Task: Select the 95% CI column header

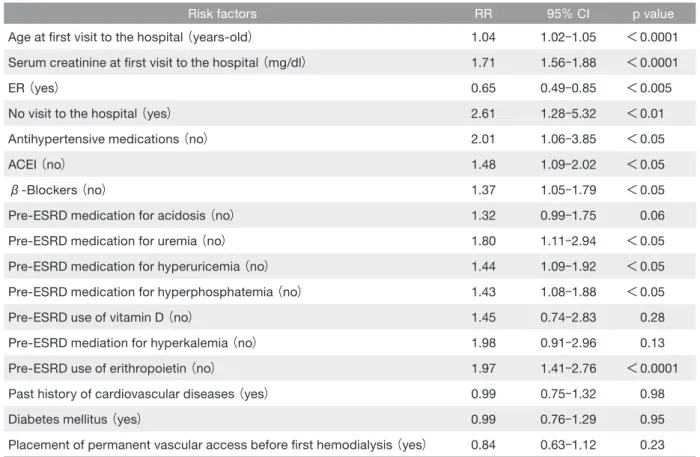Action: tap(568, 14)
